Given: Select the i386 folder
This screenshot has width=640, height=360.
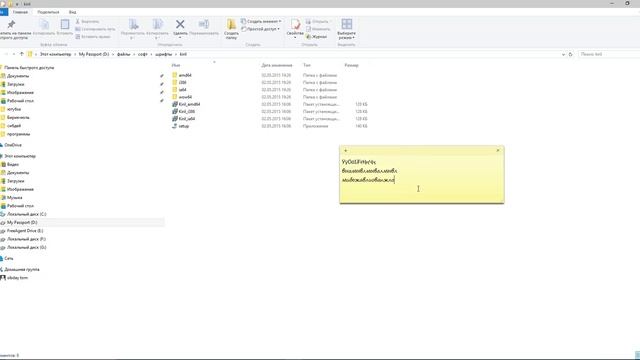Looking at the screenshot, I should point(182,82).
